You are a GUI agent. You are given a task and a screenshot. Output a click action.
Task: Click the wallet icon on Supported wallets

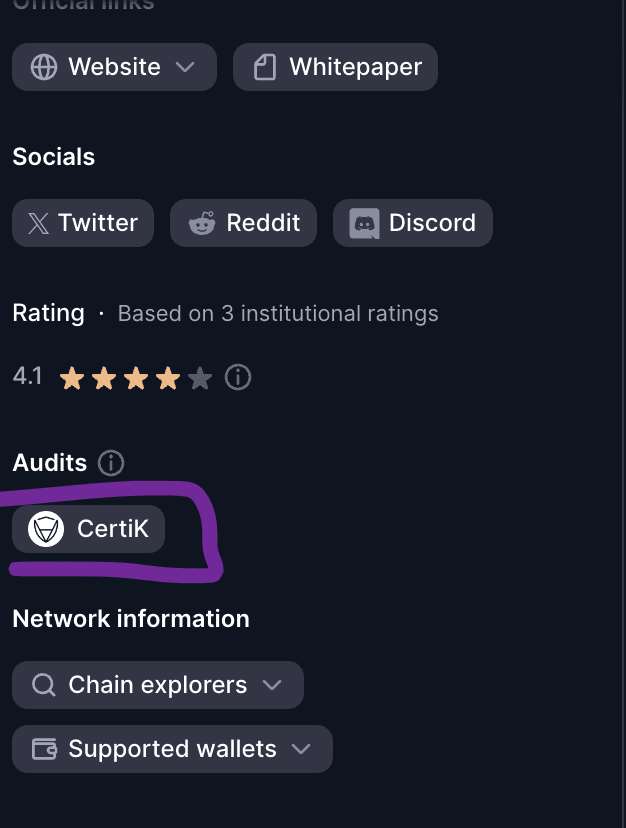[44, 749]
